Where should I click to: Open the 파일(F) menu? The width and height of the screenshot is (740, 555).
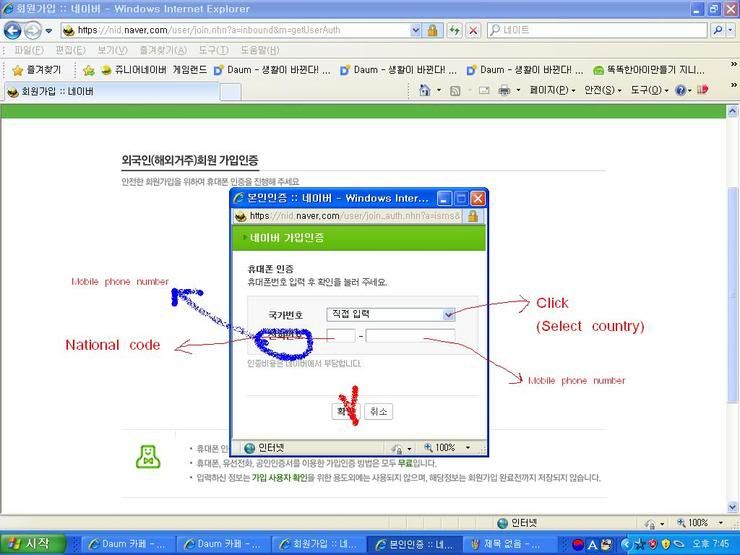click(29, 50)
